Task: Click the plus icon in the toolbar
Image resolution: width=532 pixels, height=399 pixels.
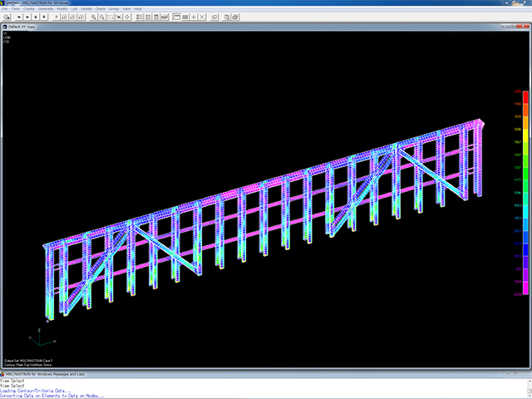Action: tap(193, 17)
